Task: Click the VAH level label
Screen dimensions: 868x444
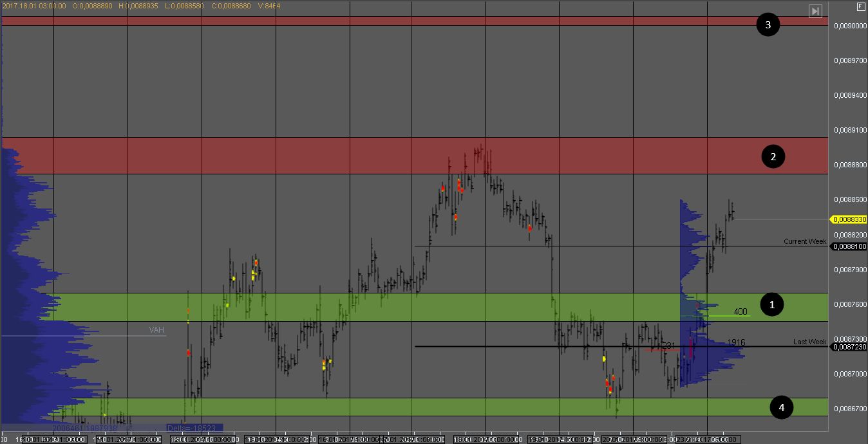Action: [x=156, y=330]
